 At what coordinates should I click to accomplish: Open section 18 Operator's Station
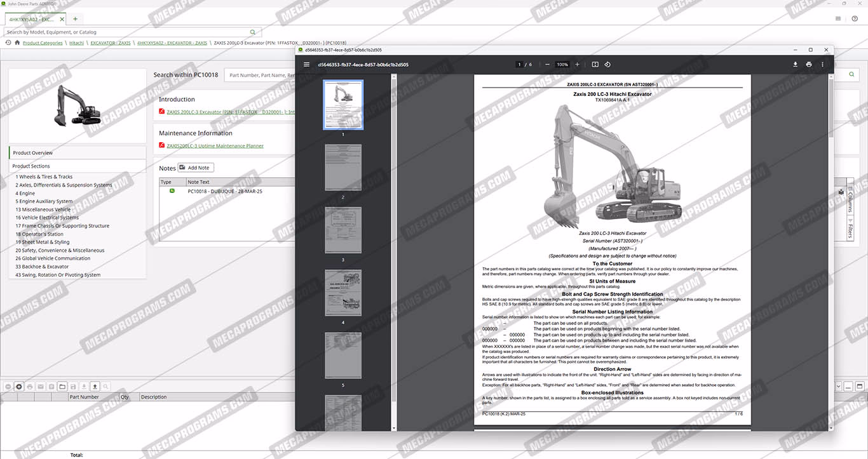39,234
